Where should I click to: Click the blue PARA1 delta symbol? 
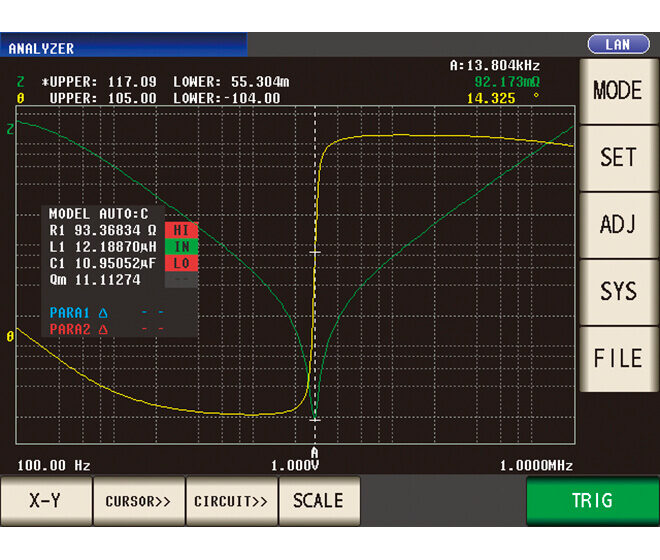coord(103,312)
